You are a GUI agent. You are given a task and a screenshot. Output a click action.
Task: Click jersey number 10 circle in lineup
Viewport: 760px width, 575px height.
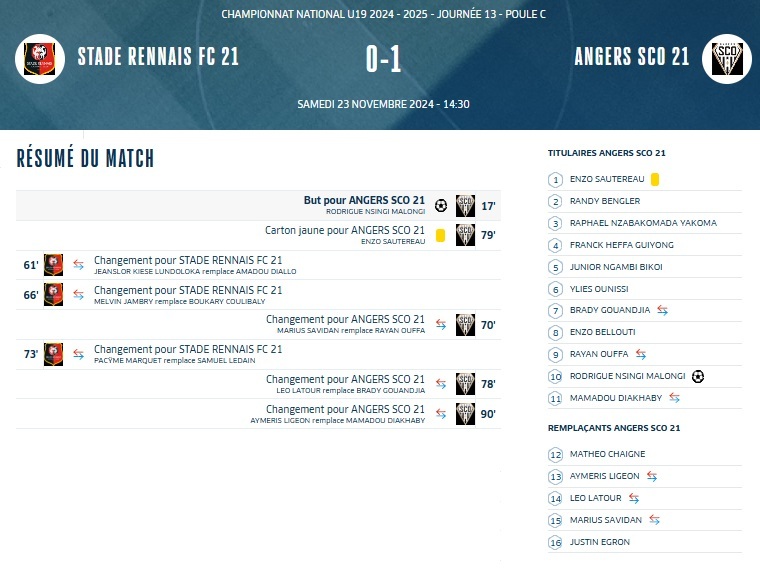555,377
